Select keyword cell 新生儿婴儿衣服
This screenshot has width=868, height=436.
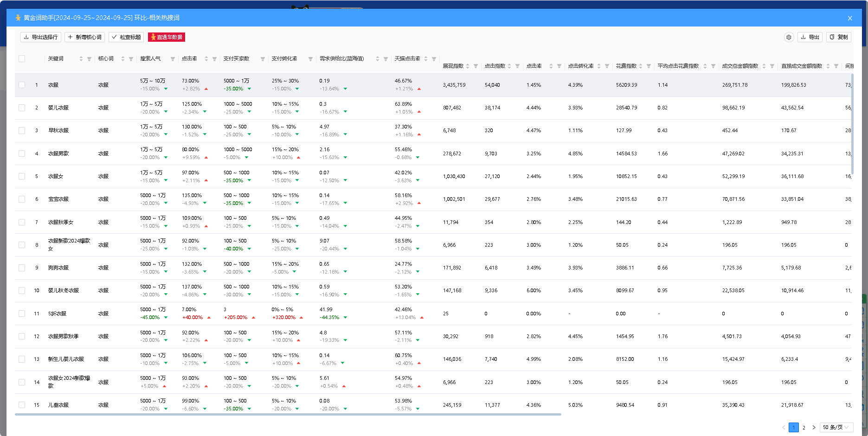(66, 359)
